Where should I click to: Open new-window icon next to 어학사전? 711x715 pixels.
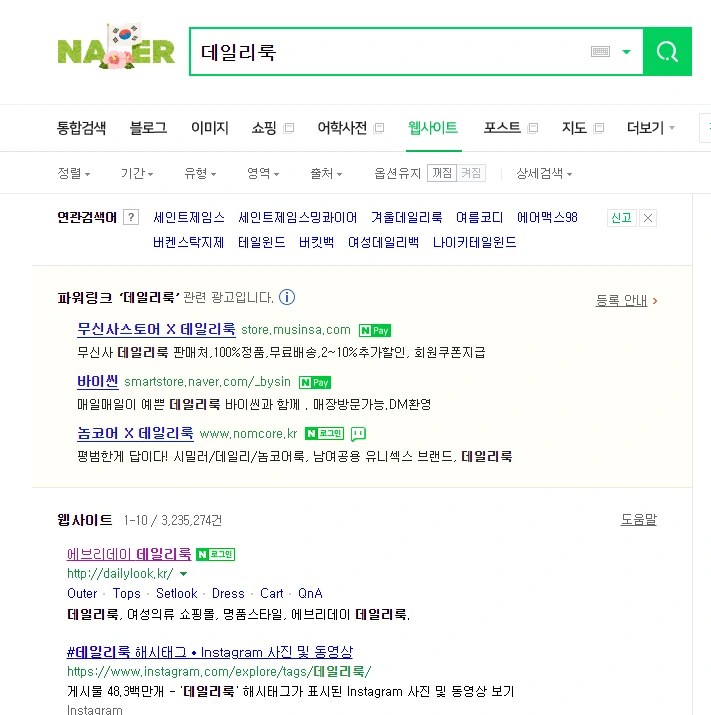pos(379,128)
